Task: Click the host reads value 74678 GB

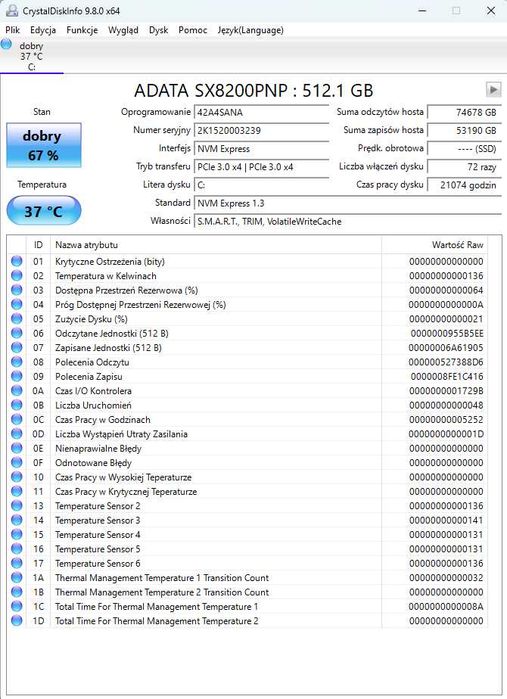Action: tap(464, 112)
